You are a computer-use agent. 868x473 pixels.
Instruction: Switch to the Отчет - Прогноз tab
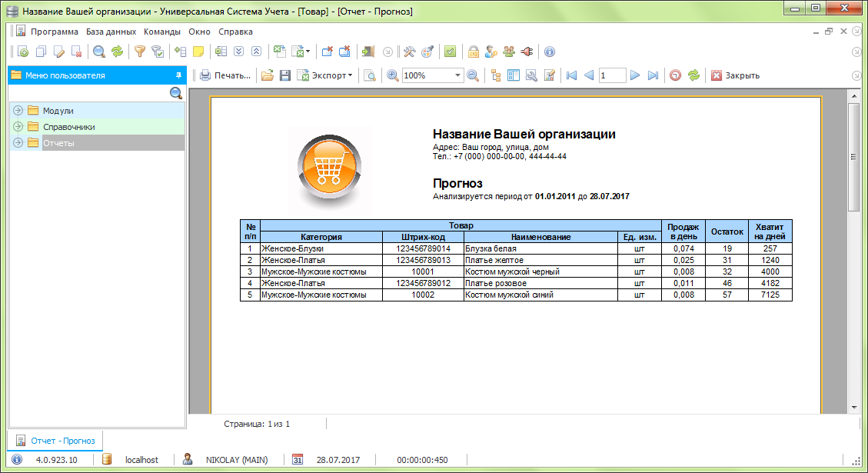(x=55, y=441)
